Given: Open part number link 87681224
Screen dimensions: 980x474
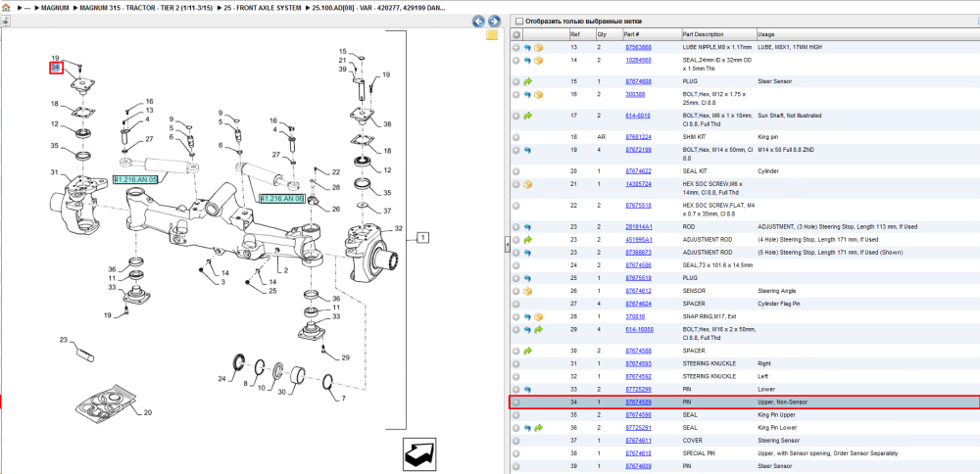Looking at the screenshot, I should tap(638, 137).
